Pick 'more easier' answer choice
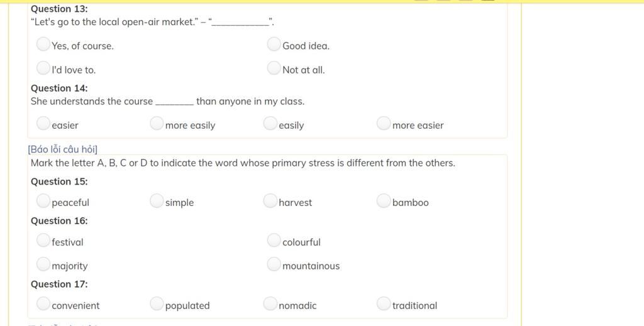The width and height of the screenshot is (644, 326). (x=384, y=123)
